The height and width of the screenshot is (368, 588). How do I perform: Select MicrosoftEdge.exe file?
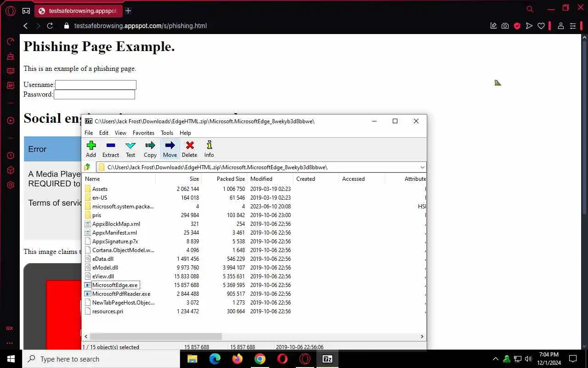click(x=112, y=285)
